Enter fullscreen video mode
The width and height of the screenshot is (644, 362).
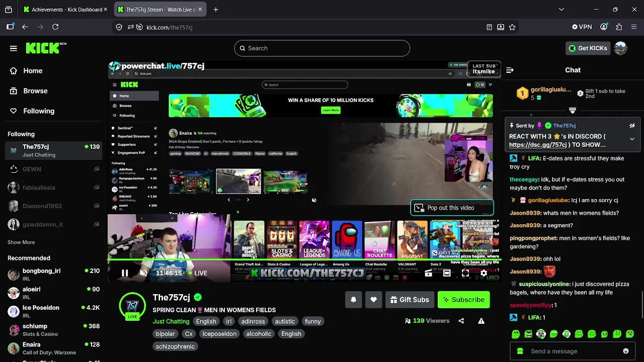(x=465, y=273)
